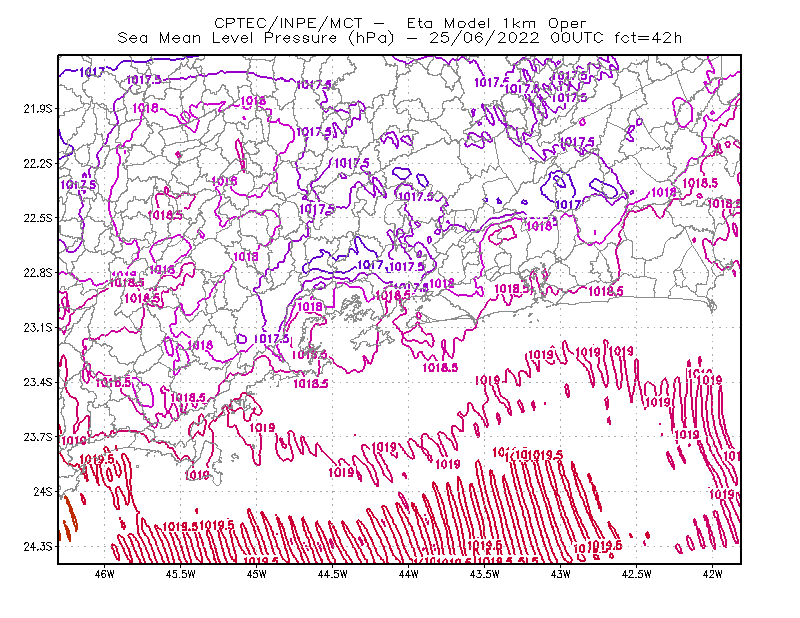This screenshot has width=800, height=618.
Task: Click the 22.5S latitude axis label
Action: pos(38,218)
